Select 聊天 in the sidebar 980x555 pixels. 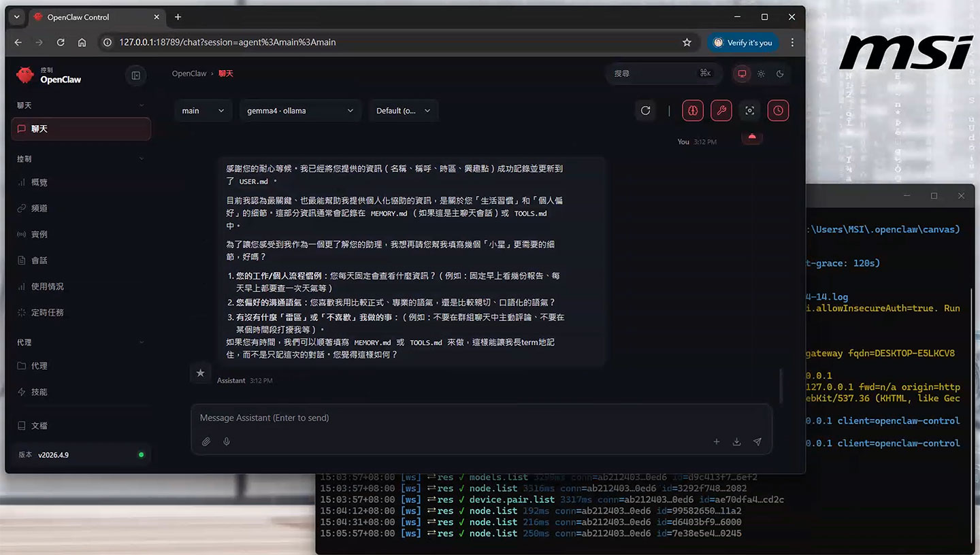81,129
